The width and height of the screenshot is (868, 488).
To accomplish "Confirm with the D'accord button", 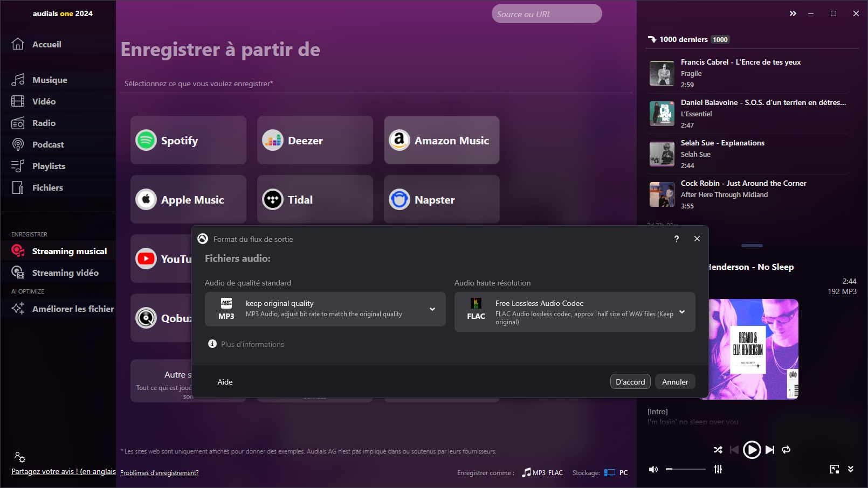I will click(630, 382).
